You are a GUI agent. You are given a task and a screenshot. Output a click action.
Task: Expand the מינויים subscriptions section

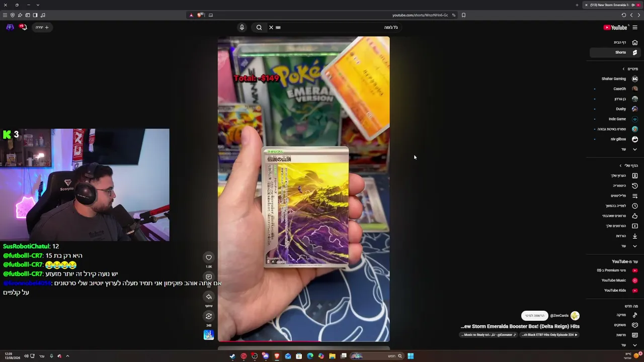click(630, 69)
